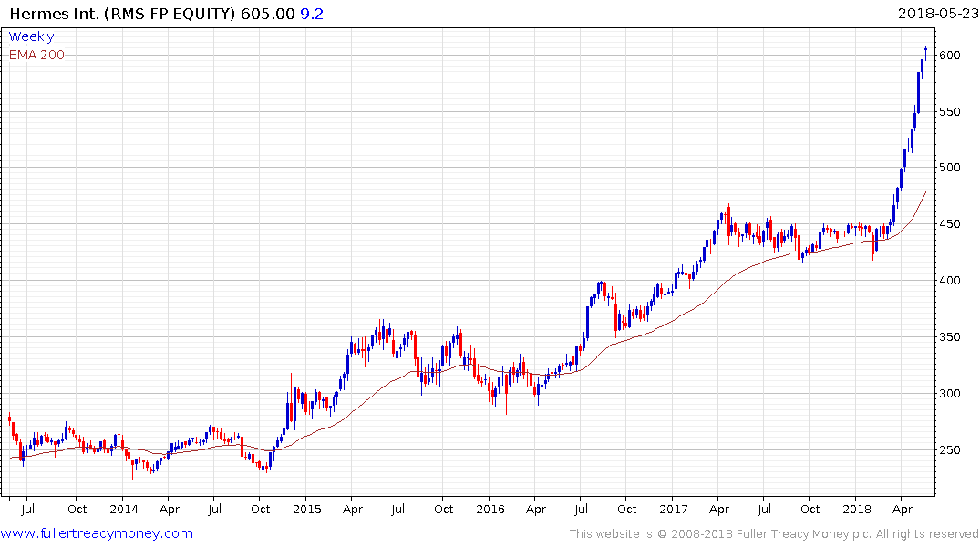Click the latest candlestick near 600
Viewport: 980px width, 547px height.
925,53
